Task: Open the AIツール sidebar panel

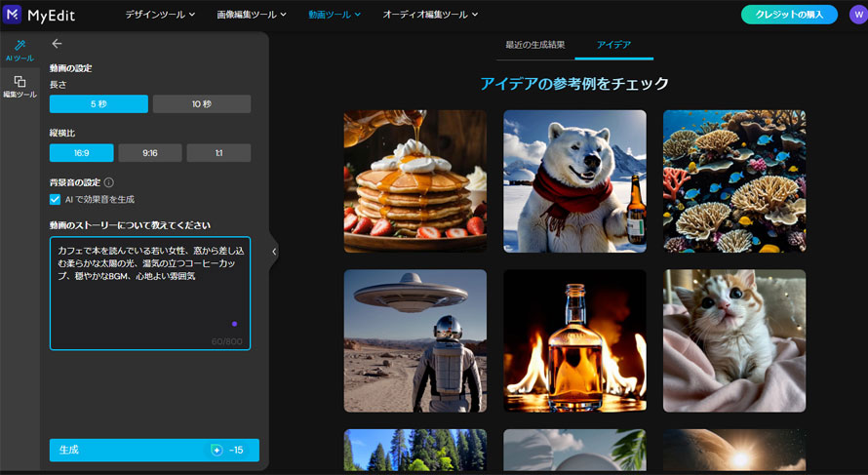Action: (x=20, y=51)
